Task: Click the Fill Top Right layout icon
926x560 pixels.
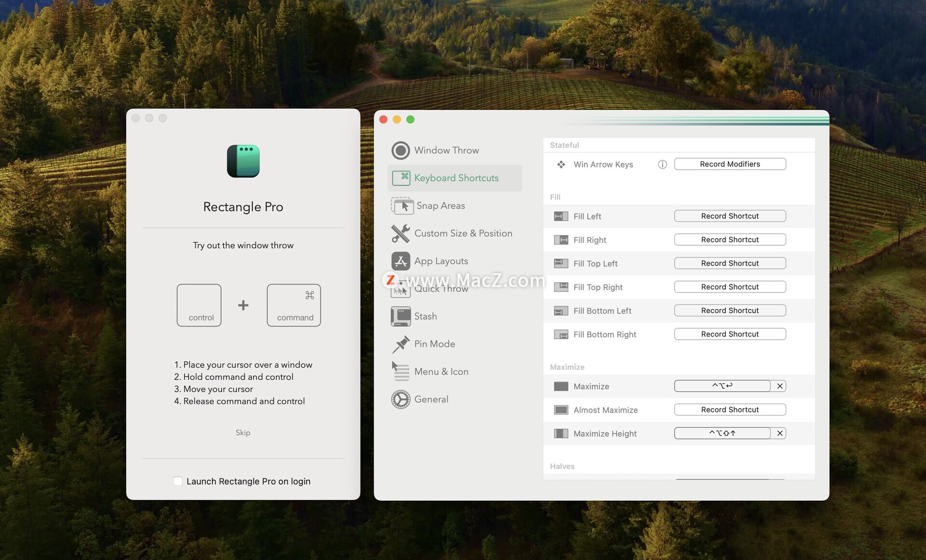Action: [x=561, y=287]
